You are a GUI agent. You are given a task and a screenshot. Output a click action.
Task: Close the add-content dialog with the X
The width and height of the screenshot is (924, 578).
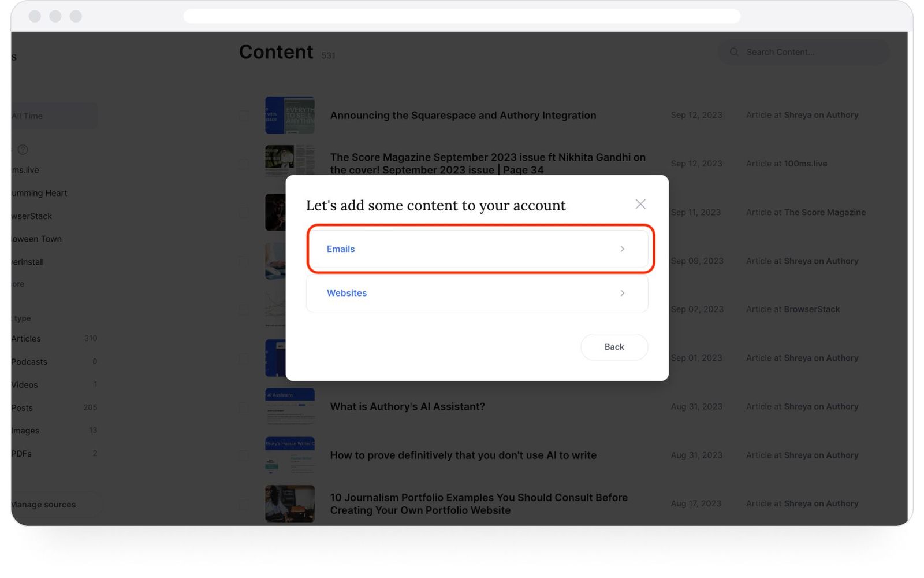click(x=640, y=204)
